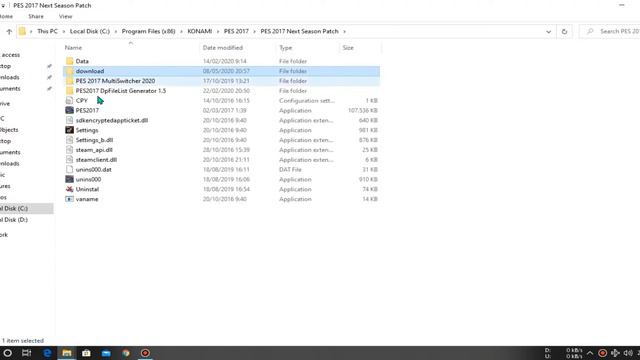Open Microsoft Store from taskbar

coord(86,353)
